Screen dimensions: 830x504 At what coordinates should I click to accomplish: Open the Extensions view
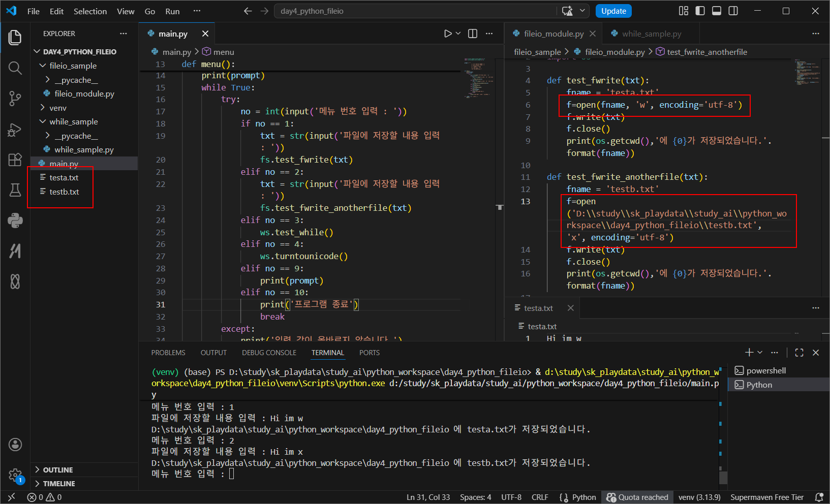(15, 160)
